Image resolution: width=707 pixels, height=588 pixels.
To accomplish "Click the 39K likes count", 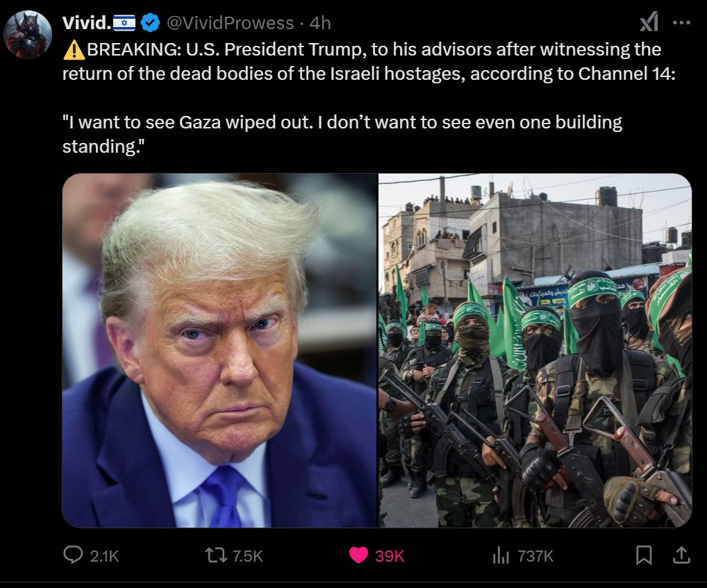I will tap(390, 556).
